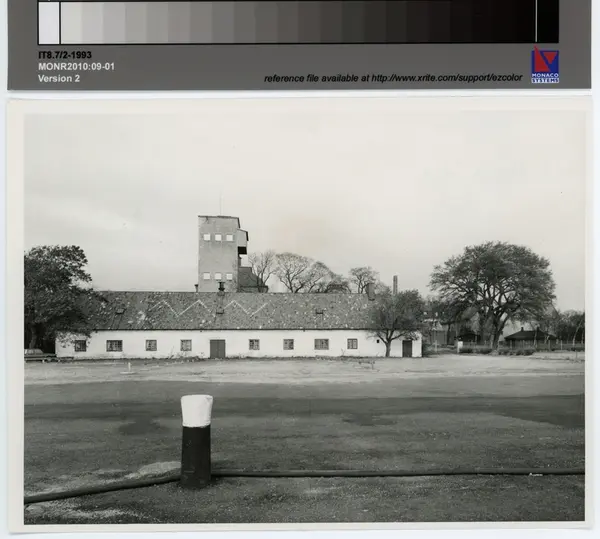600x539 pixels.
Task: Click the leftmost window of white building
Action: [x=80, y=345]
